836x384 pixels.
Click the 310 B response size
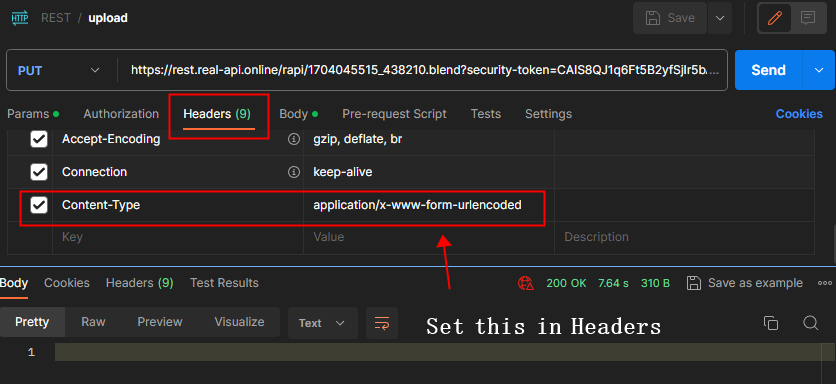coord(655,283)
